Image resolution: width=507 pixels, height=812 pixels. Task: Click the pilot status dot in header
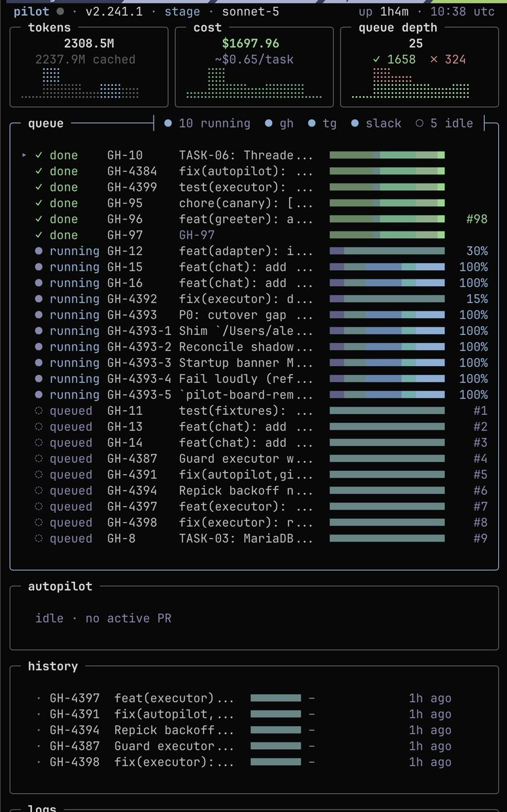[60, 12]
